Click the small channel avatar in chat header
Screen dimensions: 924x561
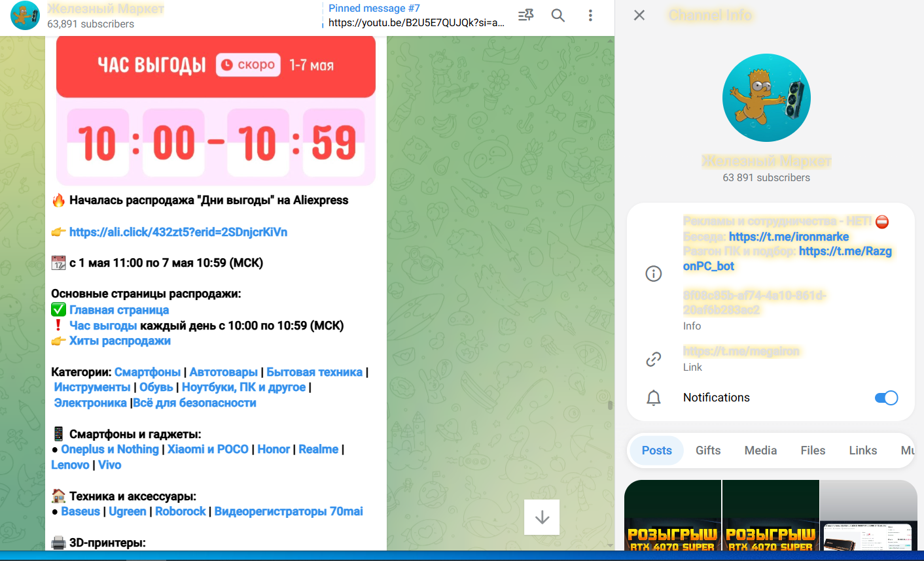(26, 16)
